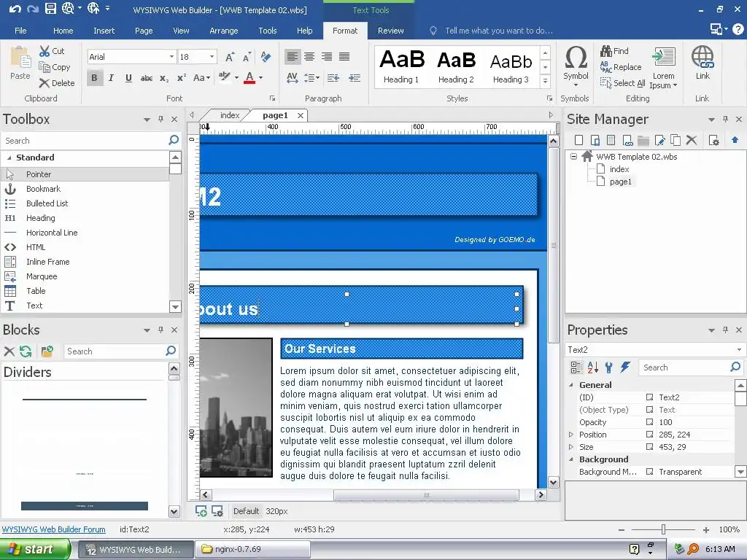This screenshot has height=560, width=747.
Task: Apply Heading 2 style
Action: click(x=456, y=67)
